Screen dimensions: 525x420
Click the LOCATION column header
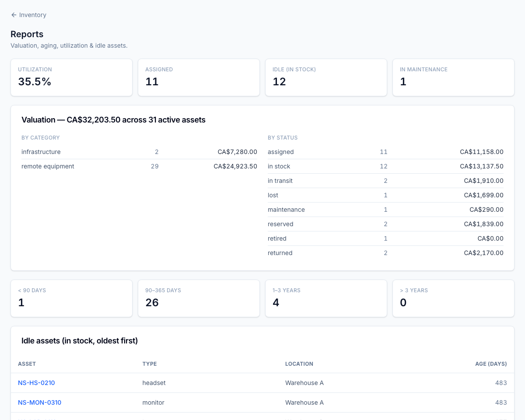[299, 364]
